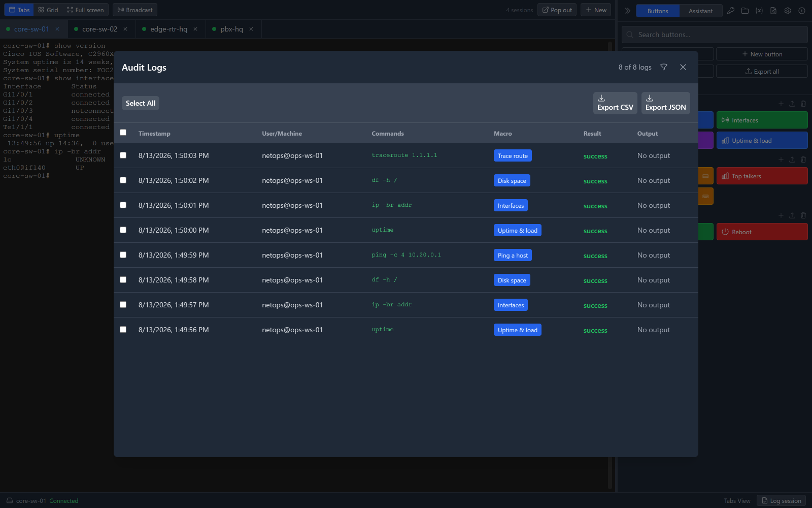Switch to the Assistant tab

(x=700, y=11)
